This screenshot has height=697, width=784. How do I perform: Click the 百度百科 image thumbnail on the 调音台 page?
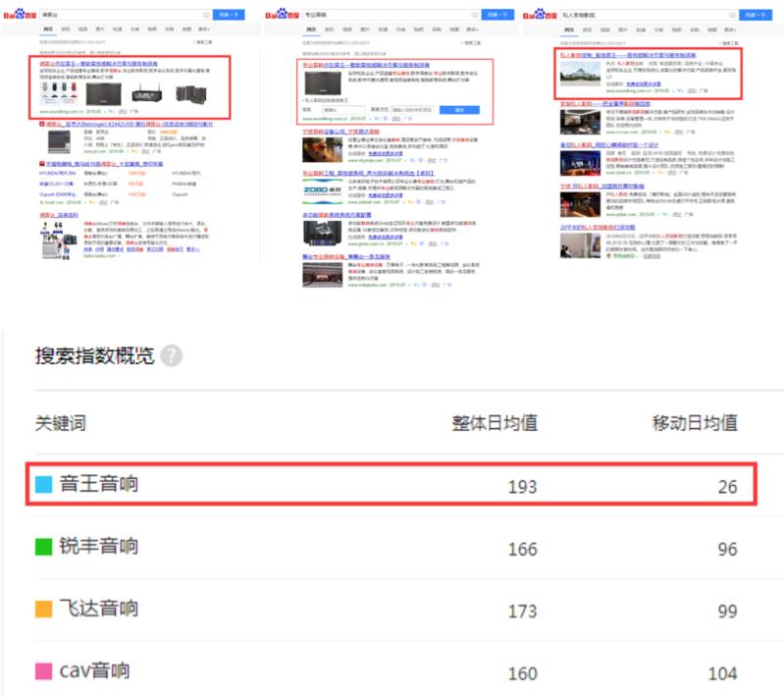pos(59,241)
